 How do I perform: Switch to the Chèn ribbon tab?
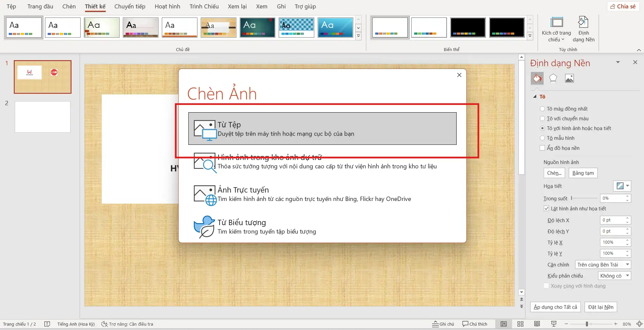click(x=69, y=6)
